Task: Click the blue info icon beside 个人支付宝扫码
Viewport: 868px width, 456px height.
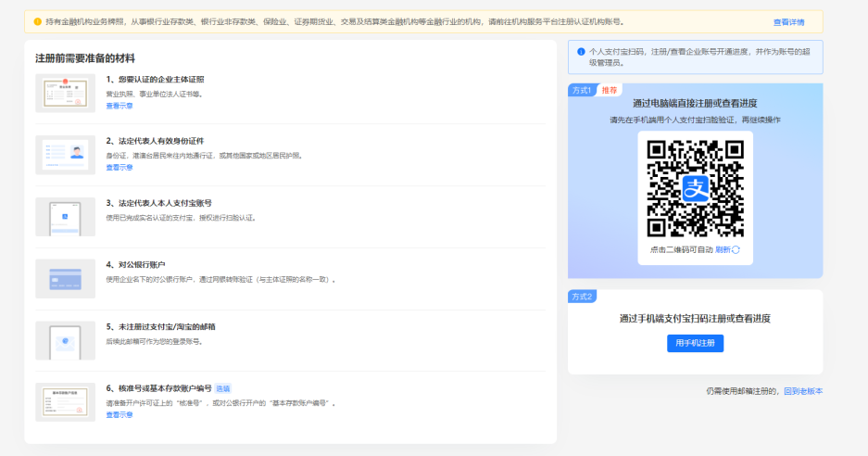Action: coord(581,52)
